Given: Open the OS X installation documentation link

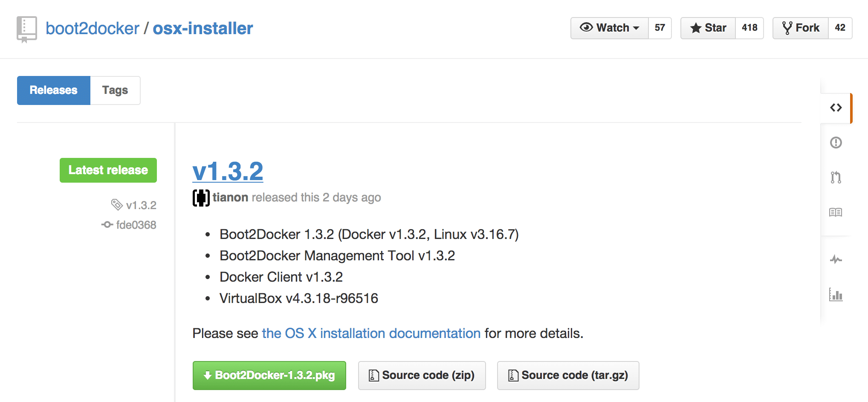Looking at the screenshot, I should (x=371, y=333).
